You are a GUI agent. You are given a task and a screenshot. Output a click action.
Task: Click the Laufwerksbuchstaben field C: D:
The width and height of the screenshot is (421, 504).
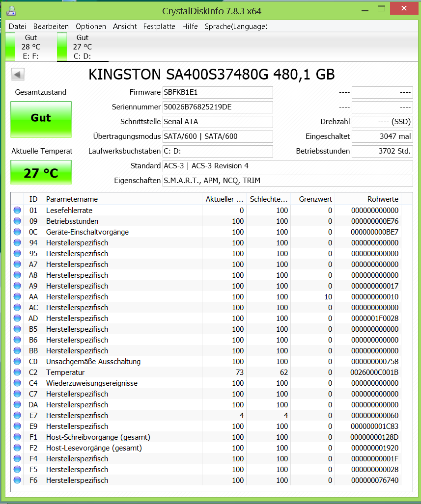point(218,151)
